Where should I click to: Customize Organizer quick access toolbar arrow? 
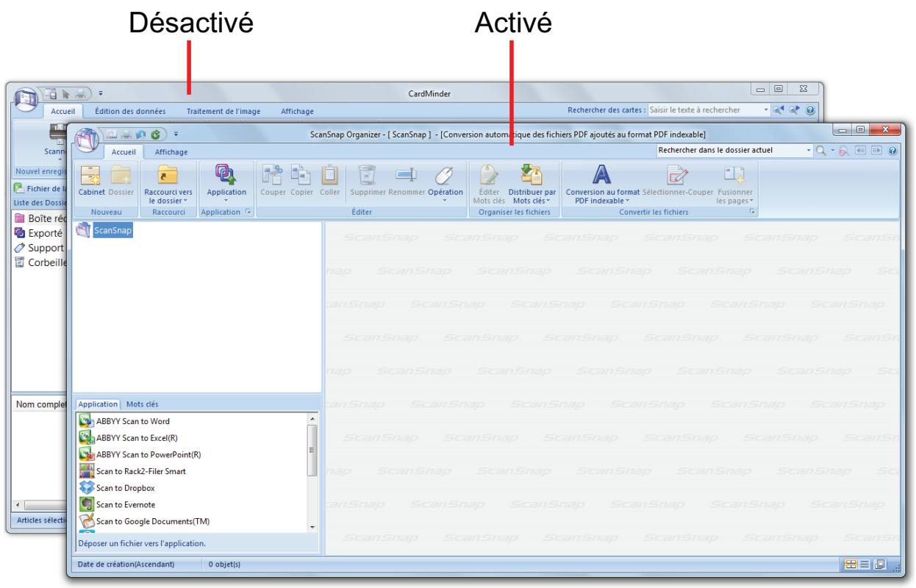click(176, 135)
